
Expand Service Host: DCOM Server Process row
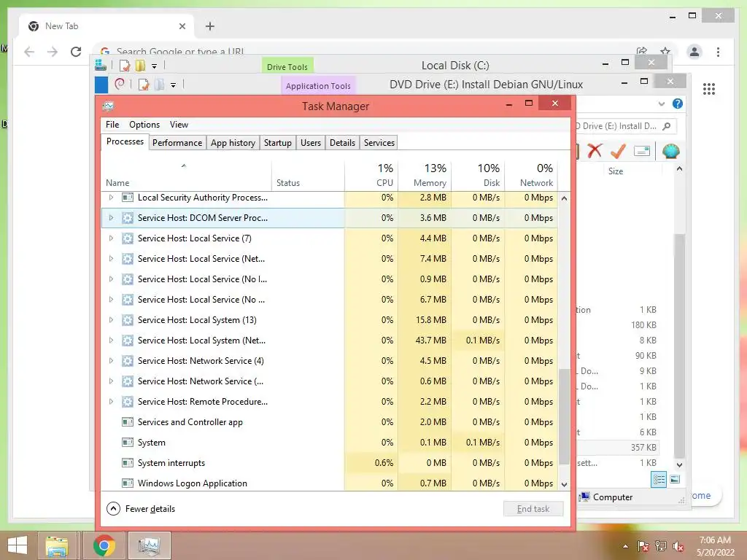111,217
